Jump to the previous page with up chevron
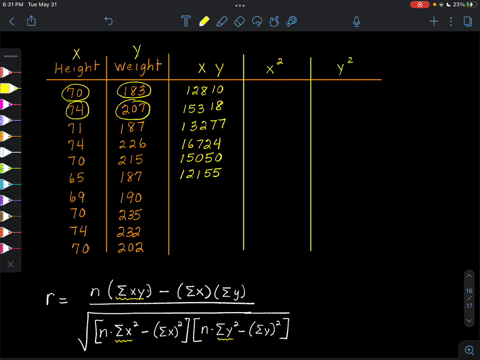Image resolution: width=480 pixels, height=360 pixels. (469, 276)
